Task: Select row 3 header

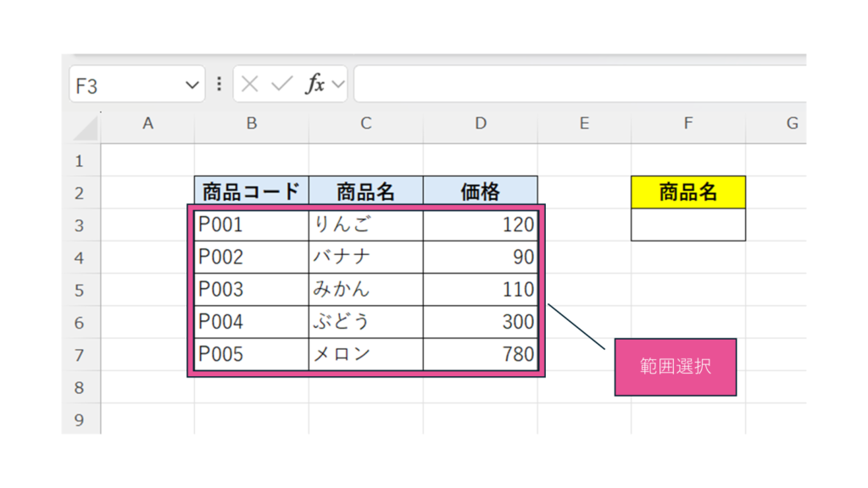Action: click(x=80, y=225)
